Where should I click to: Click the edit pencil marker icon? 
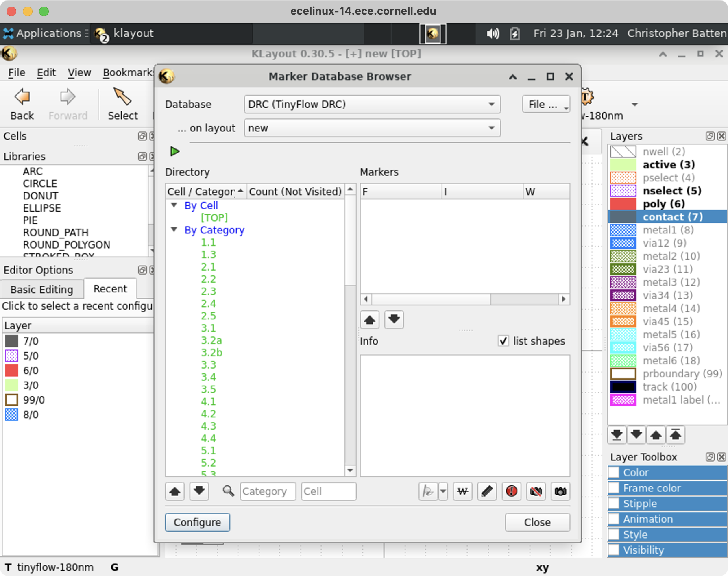tap(487, 491)
